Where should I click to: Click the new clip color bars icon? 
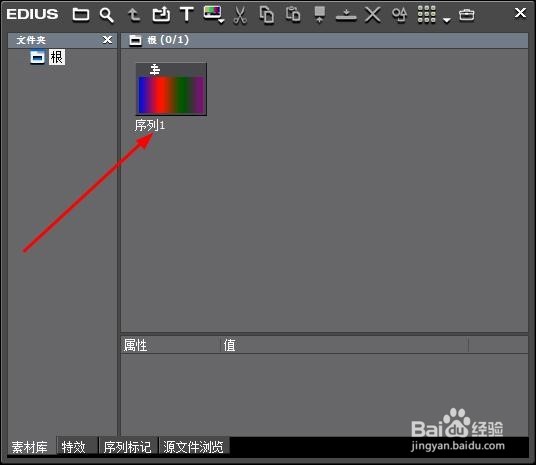212,13
